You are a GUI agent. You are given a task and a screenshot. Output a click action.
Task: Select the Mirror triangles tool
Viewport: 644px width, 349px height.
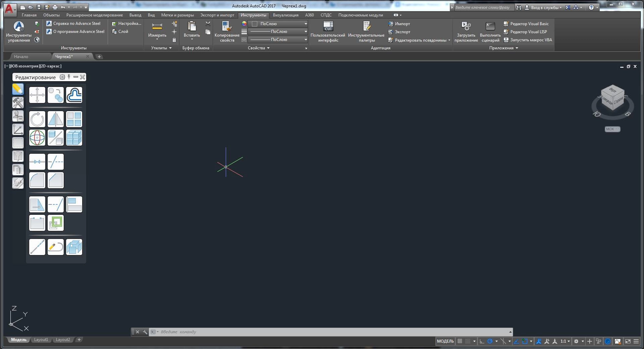click(x=56, y=119)
